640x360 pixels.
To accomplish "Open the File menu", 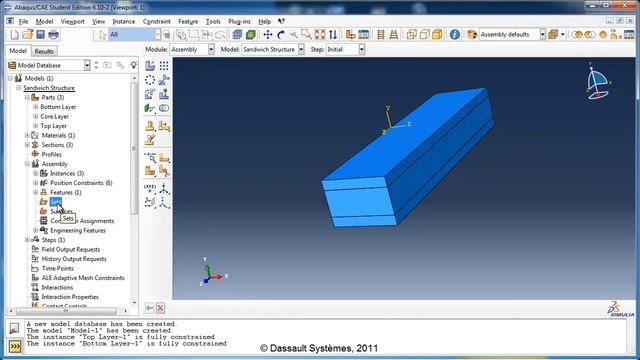I will (x=23, y=21).
